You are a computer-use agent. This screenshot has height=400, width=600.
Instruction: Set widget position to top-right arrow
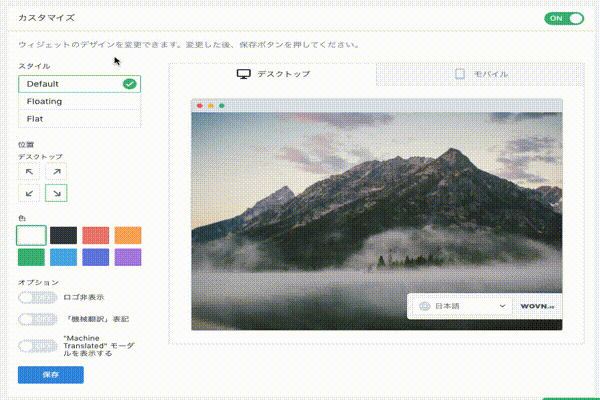(x=56, y=172)
